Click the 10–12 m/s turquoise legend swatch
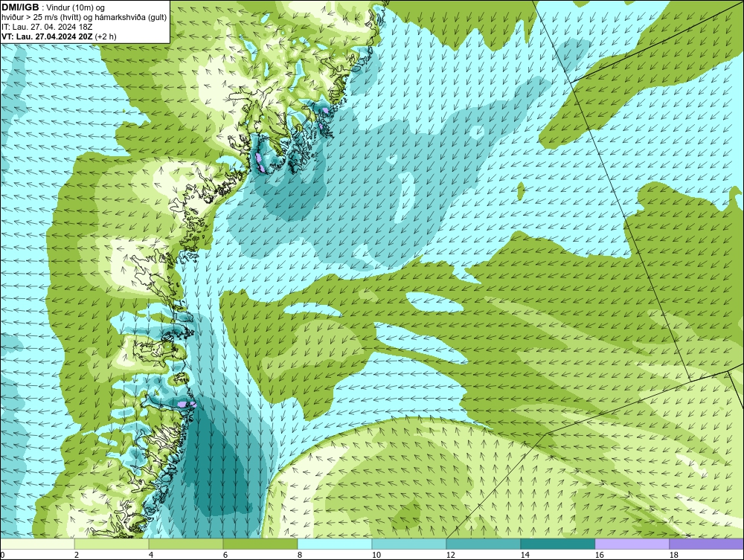 pyautogui.click(x=409, y=544)
